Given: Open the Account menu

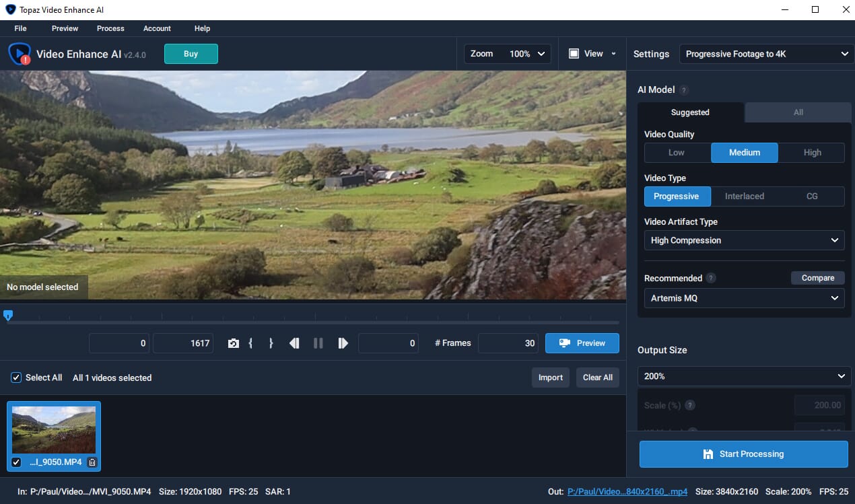Looking at the screenshot, I should [157, 28].
